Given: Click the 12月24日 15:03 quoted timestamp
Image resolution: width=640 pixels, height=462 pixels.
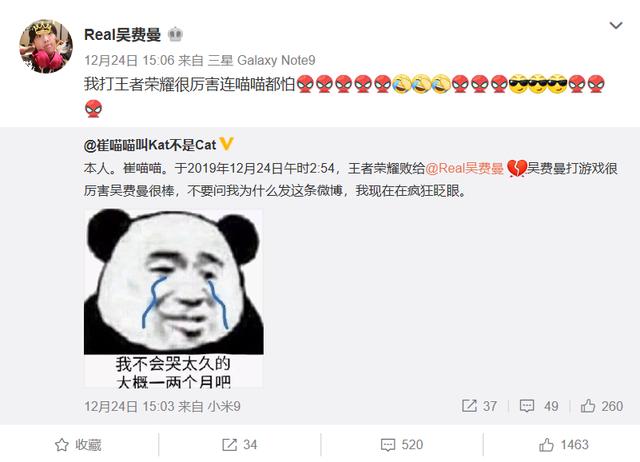Looking at the screenshot, I should point(129,406).
